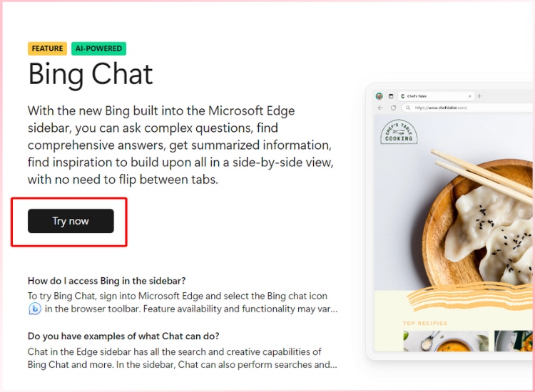Click the Bing Chat heading
535x392 pixels.
point(91,74)
